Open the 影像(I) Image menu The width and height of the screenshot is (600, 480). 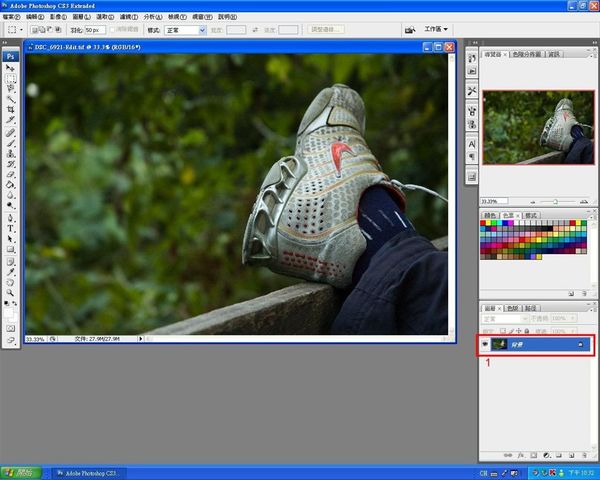(58, 17)
